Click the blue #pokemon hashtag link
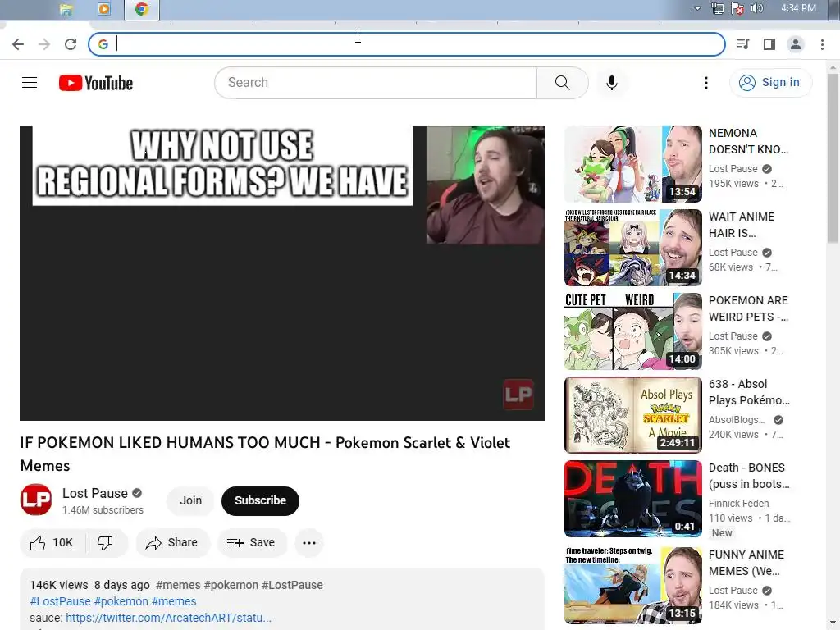This screenshot has height=630, width=840. pos(121,601)
